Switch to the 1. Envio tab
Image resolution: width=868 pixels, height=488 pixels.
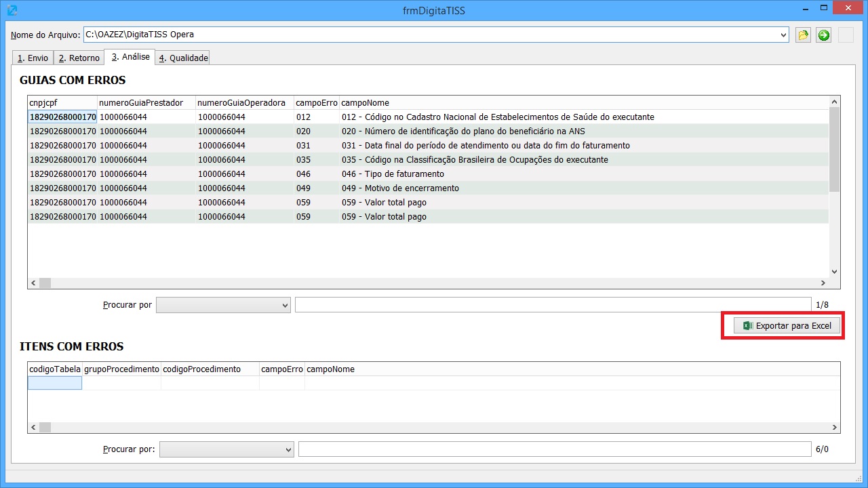pos(33,58)
